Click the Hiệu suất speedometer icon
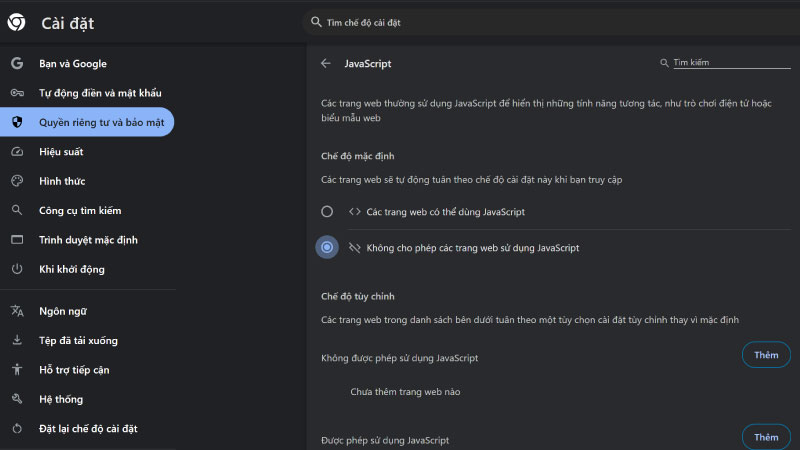 (x=17, y=152)
